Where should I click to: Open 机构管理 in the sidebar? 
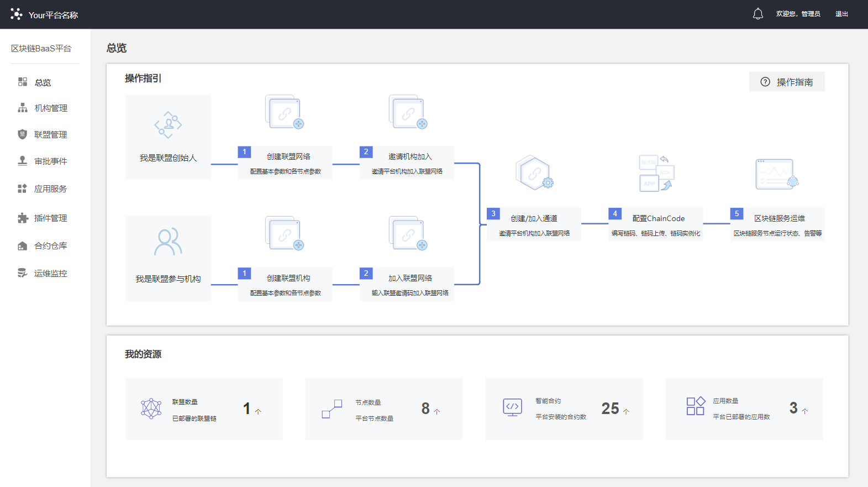tap(50, 108)
